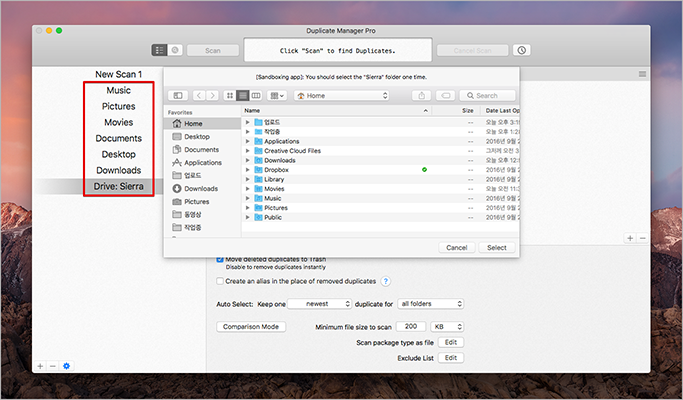This screenshot has width=683, height=400.
Task: Switch file dialog to column view
Action: coord(256,95)
